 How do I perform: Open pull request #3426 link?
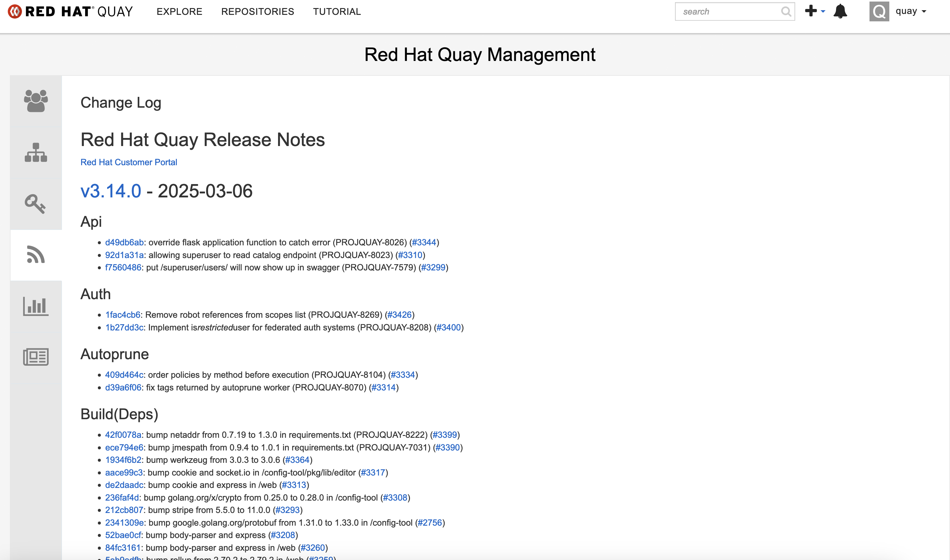(399, 315)
